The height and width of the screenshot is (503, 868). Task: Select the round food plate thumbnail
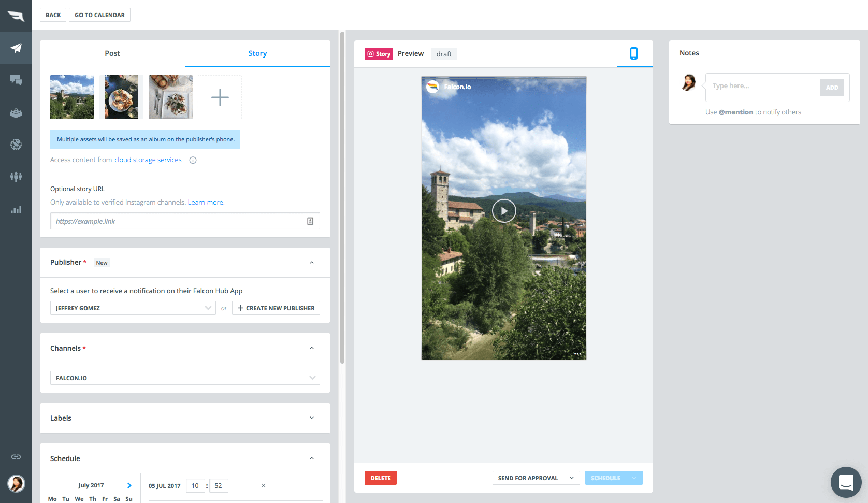[x=121, y=97]
